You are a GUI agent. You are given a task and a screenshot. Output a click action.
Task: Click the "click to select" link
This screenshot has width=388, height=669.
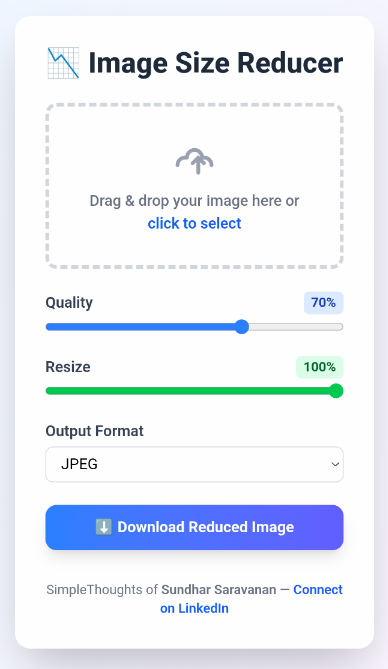click(194, 223)
